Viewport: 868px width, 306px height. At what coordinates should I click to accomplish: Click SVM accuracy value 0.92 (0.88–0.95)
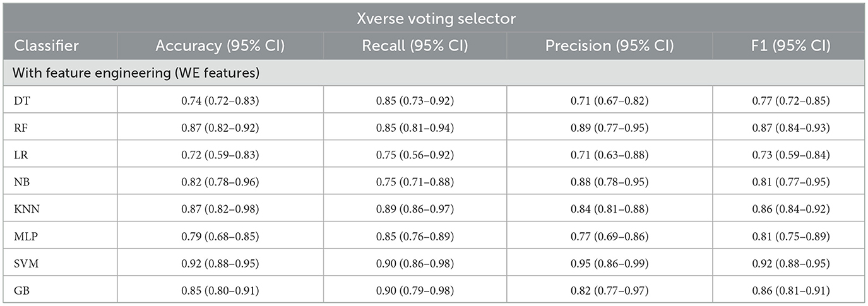(220, 262)
